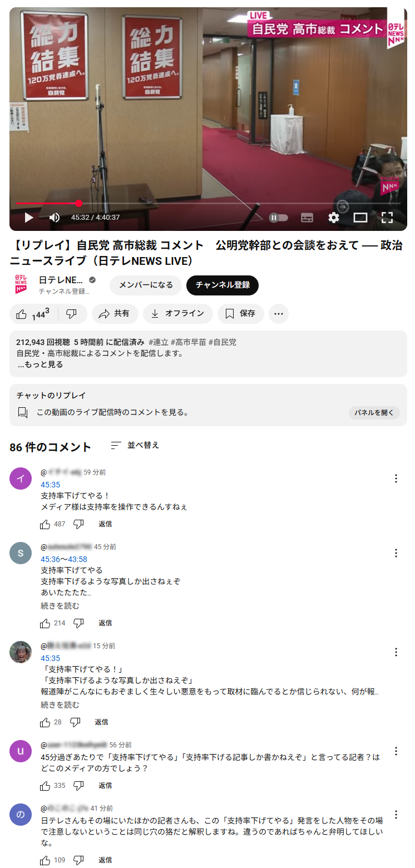Play the video

[x=29, y=218]
